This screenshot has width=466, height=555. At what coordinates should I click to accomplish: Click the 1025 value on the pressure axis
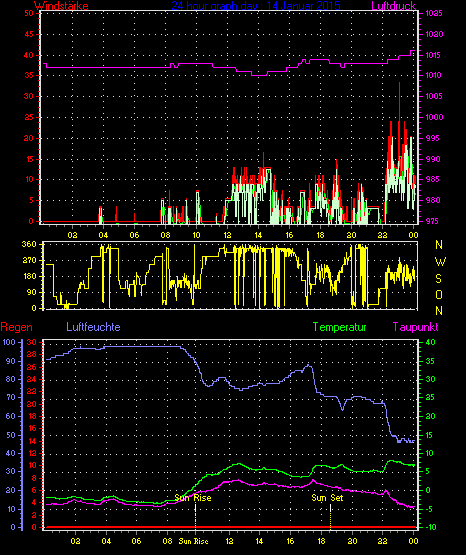click(434, 13)
